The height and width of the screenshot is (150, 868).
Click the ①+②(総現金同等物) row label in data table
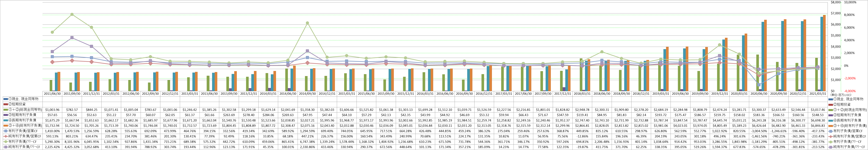click(x=25, y=110)
